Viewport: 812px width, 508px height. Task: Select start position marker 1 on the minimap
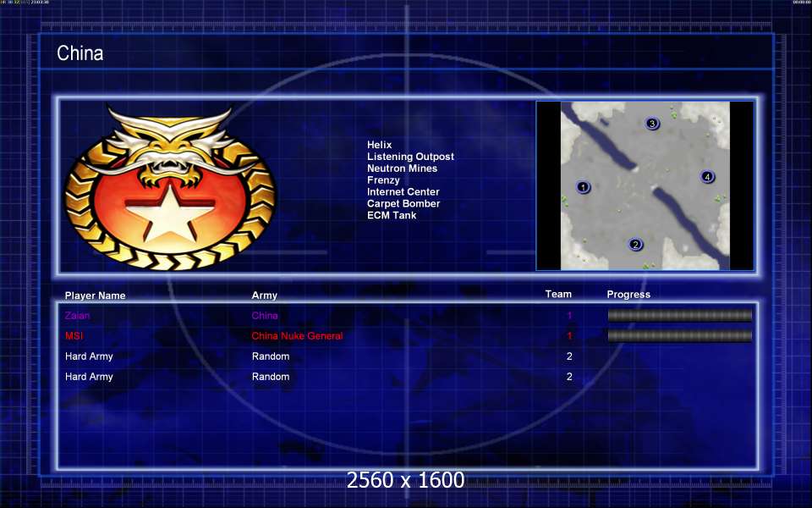(x=583, y=187)
